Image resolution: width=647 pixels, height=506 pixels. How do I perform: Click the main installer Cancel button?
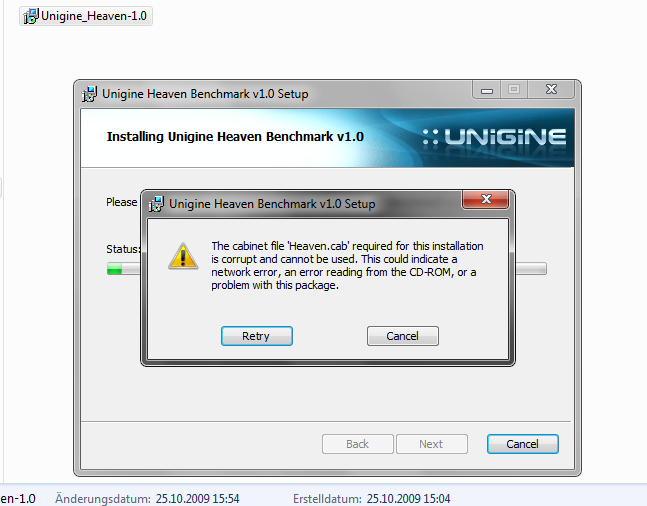(522, 444)
